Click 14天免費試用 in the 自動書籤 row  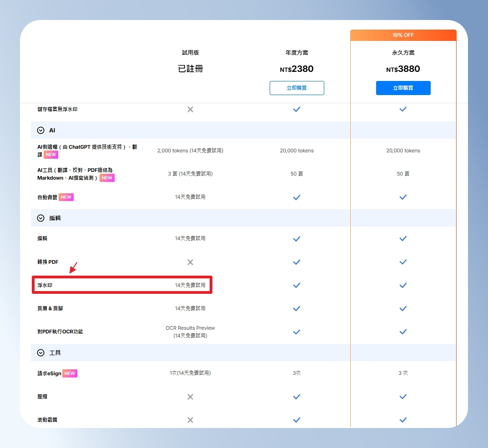[190, 197]
